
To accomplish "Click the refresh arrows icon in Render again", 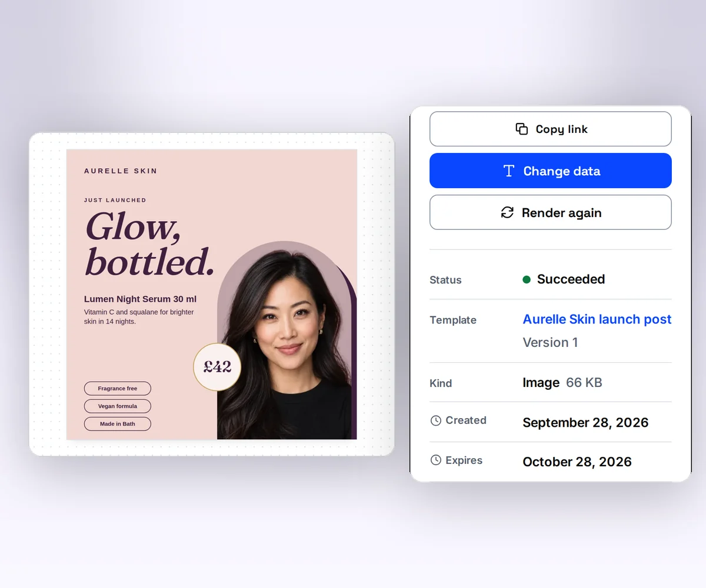I will pyautogui.click(x=507, y=212).
